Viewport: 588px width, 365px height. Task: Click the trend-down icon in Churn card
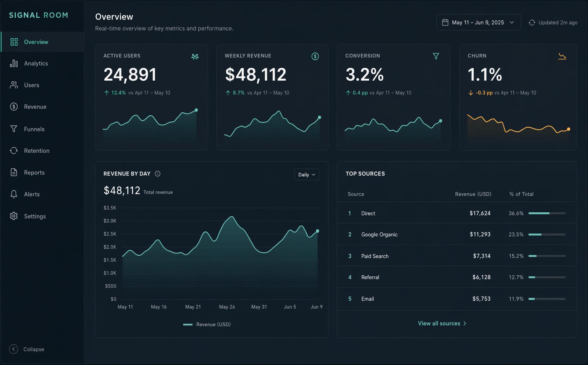562,56
